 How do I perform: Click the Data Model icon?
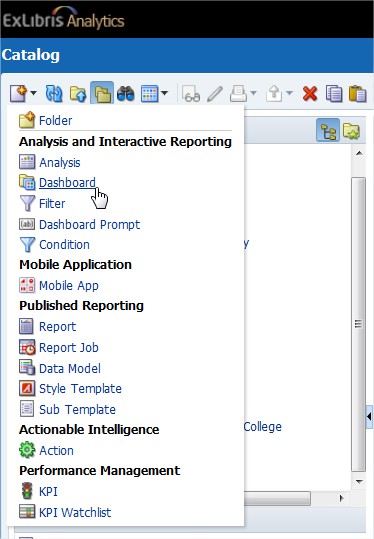click(27, 367)
